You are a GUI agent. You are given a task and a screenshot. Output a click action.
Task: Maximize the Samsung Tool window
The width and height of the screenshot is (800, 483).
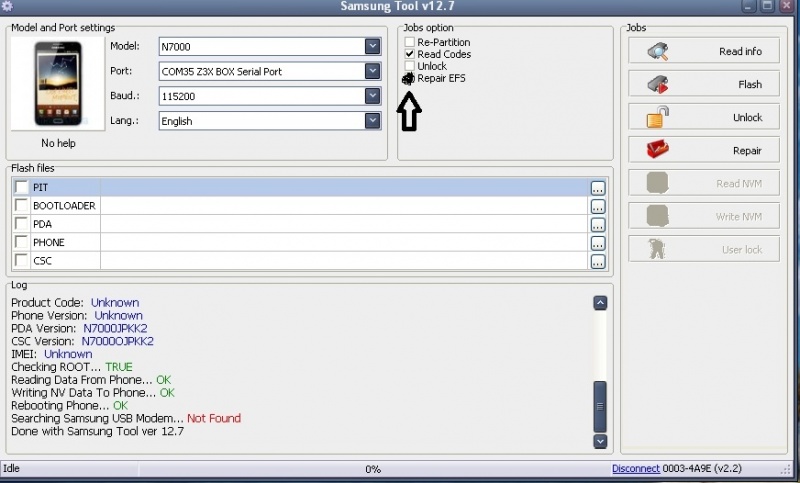(767, 6)
